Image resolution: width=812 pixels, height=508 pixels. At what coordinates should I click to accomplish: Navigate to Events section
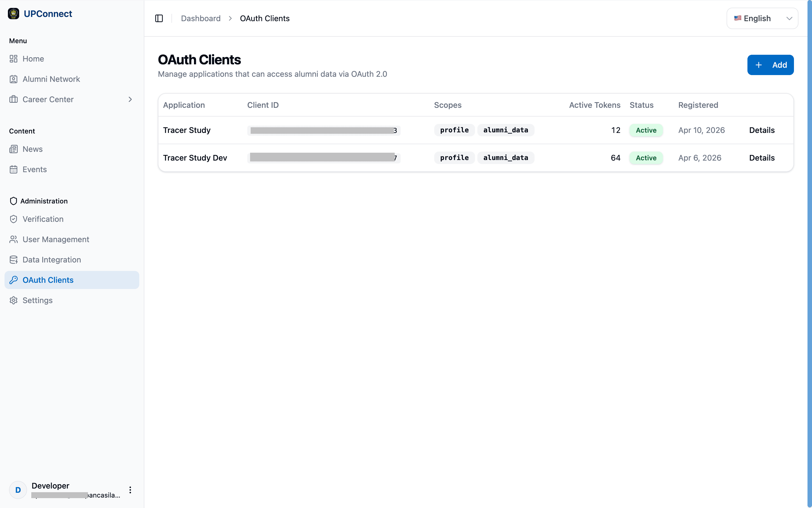tap(72, 169)
